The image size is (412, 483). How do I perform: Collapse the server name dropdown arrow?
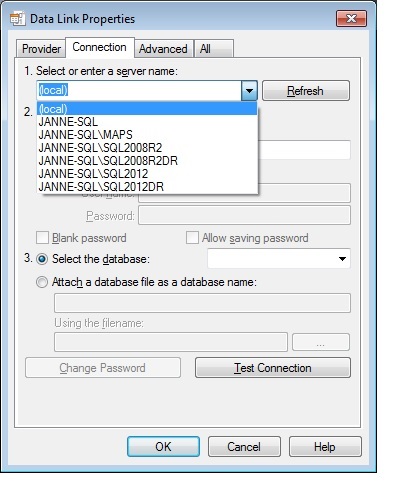click(249, 90)
